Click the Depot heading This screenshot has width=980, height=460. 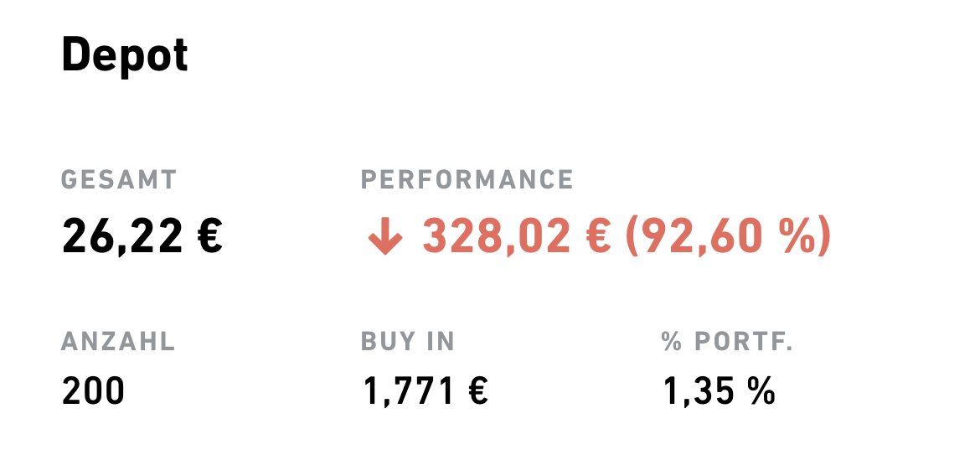pyautogui.click(x=125, y=55)
